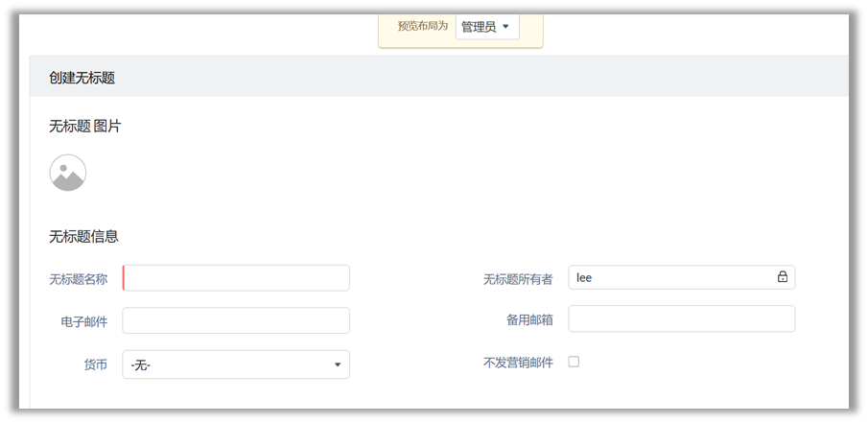Viewport: 868px width, 423px height.
Task: Click the 无标题名称 field label
Action: [78, 279]
